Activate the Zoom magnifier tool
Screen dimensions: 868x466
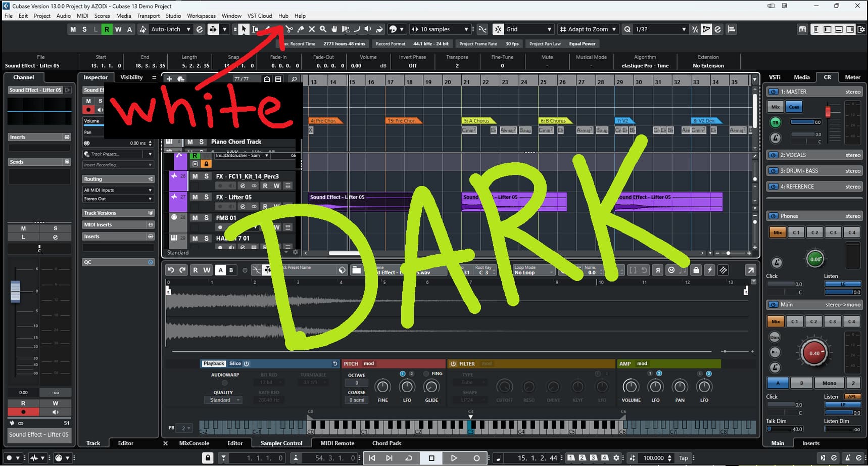[323, 29]
